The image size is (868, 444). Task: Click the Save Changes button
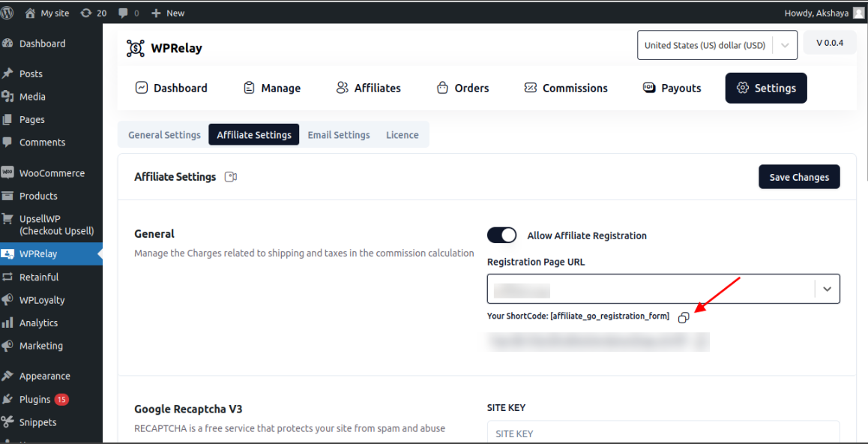[x=799, y=177]
